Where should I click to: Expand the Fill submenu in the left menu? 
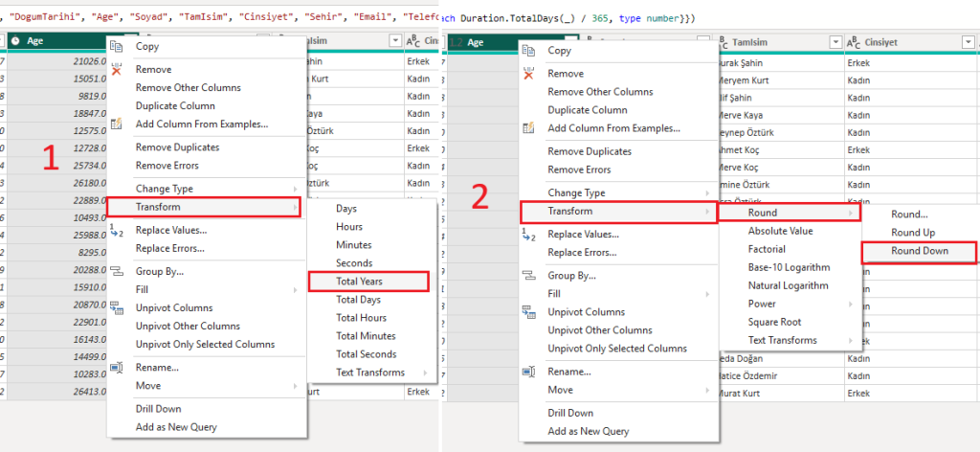point(296,290)
